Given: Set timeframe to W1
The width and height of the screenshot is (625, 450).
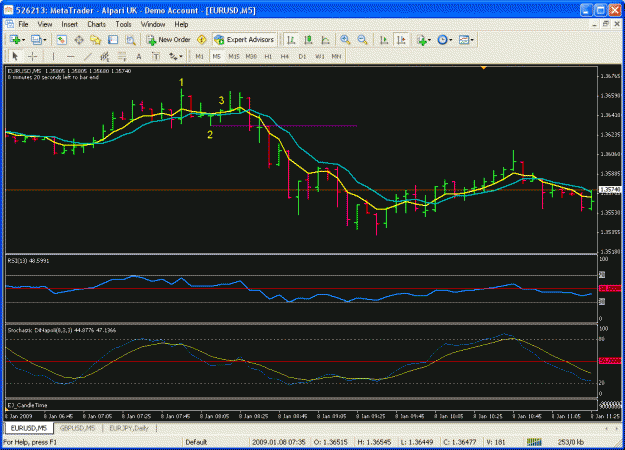Looking at the screenshot, I should [320, 56].
